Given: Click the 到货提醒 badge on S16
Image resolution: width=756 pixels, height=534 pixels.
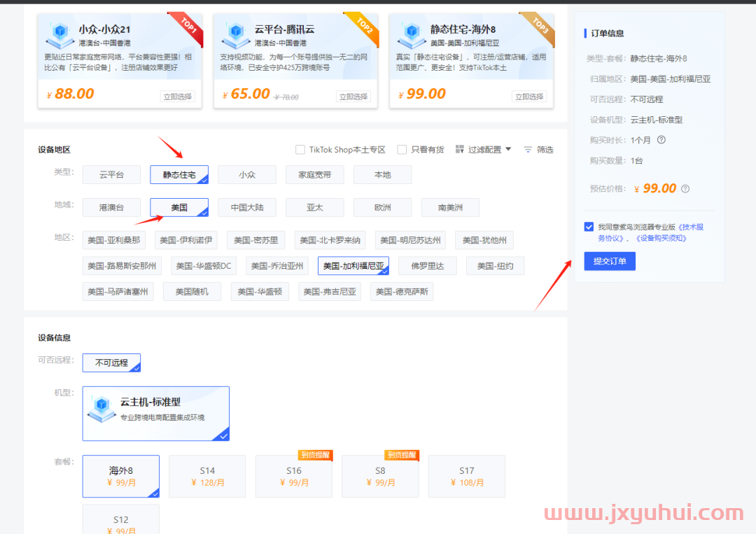Looking at the screenshot, I should pos(315,455).
